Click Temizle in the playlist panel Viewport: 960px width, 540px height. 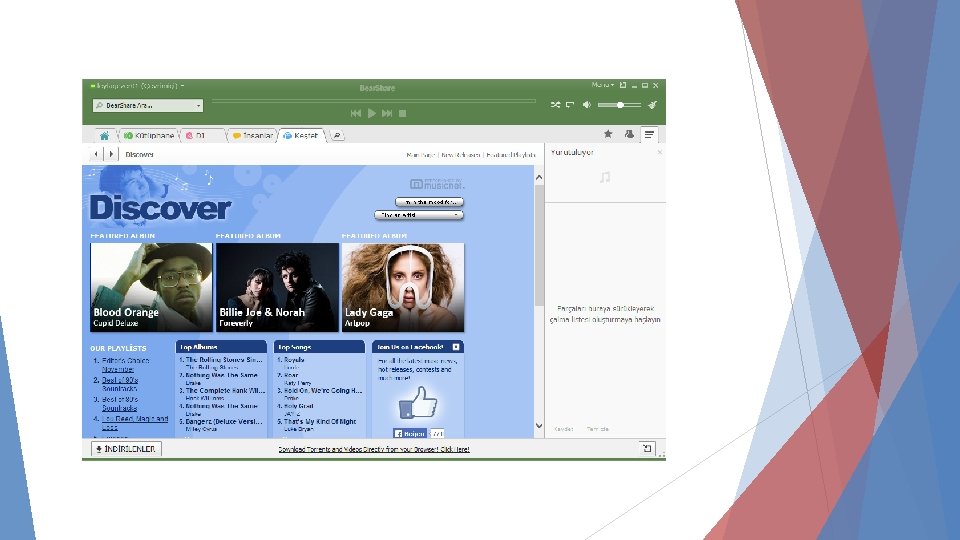(598, 429)
